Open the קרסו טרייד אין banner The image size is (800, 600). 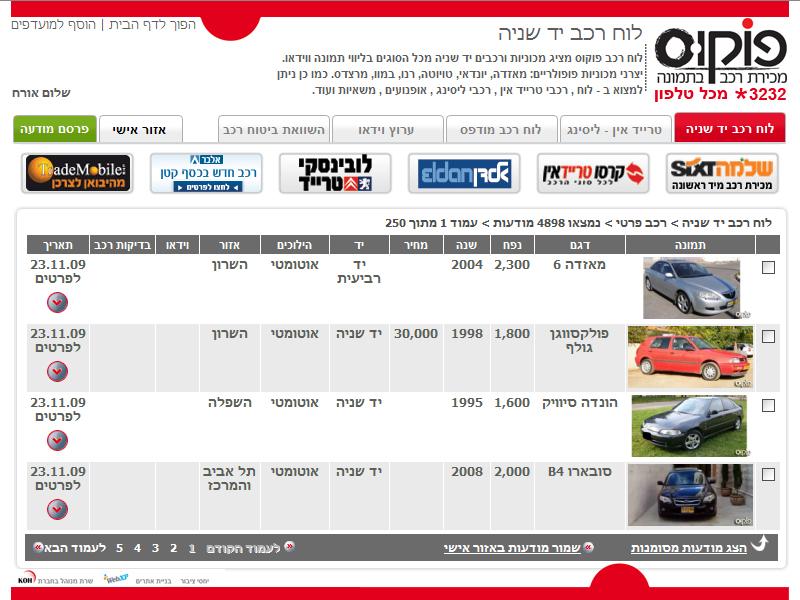[x=593, y=173]
